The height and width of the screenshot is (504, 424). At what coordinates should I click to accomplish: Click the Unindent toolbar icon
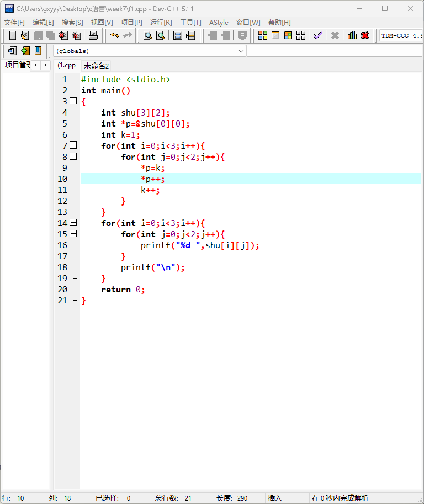pyautogui.click(x=225, y=35)
